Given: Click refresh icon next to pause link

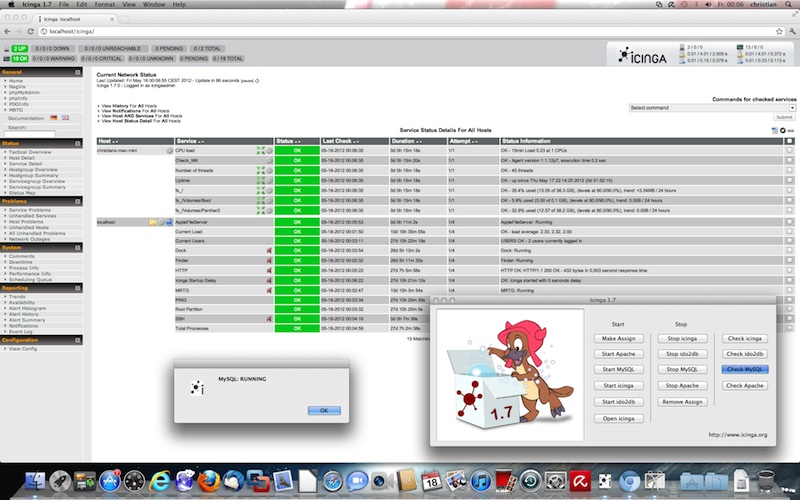Looking at the screenshot, I should point(257,81).
